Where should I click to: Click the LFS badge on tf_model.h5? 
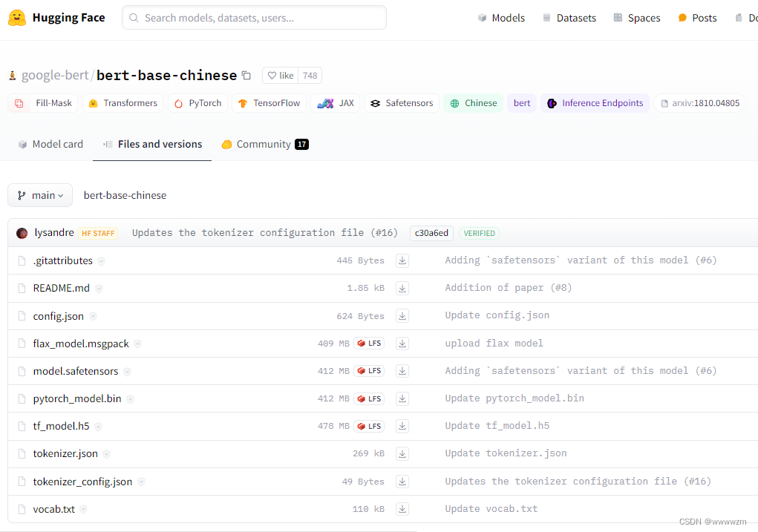(x=370, y=426)
